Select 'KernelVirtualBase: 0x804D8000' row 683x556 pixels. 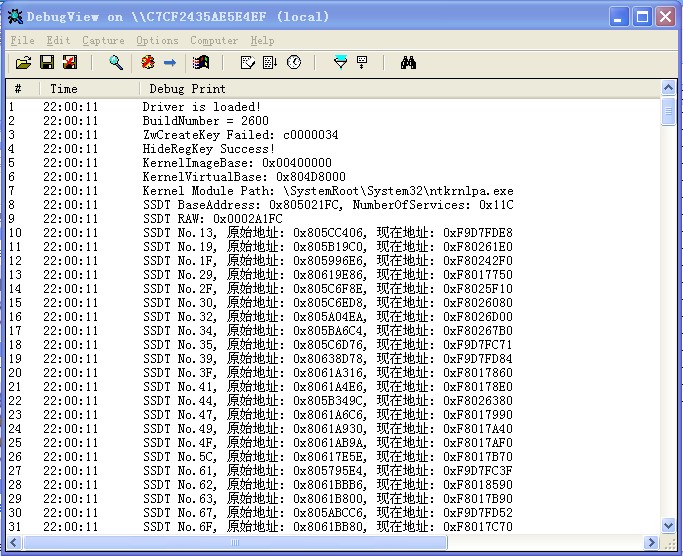tap(333, 176)
